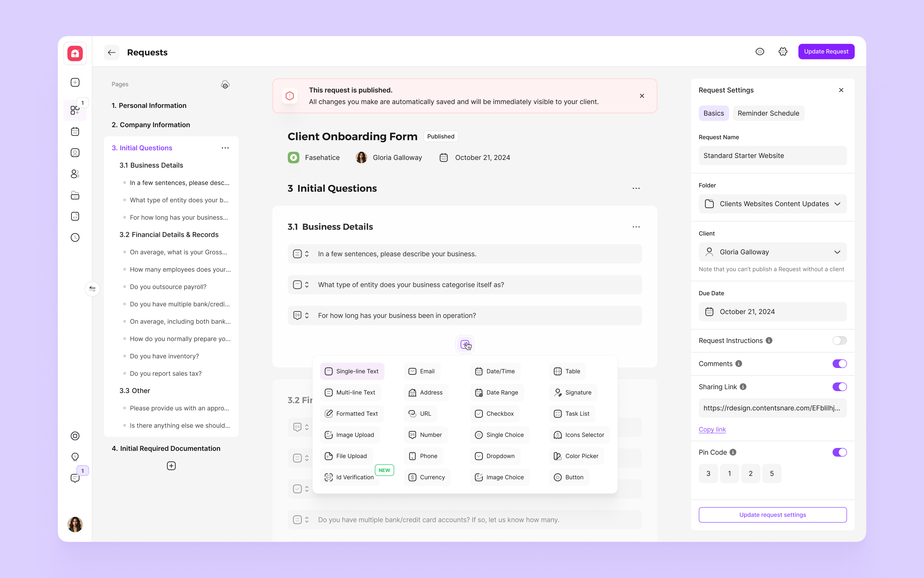This screenshot has height=578, width=924.
Task: Open the settings gear icon in header
Action: click(x=783, y=52)
